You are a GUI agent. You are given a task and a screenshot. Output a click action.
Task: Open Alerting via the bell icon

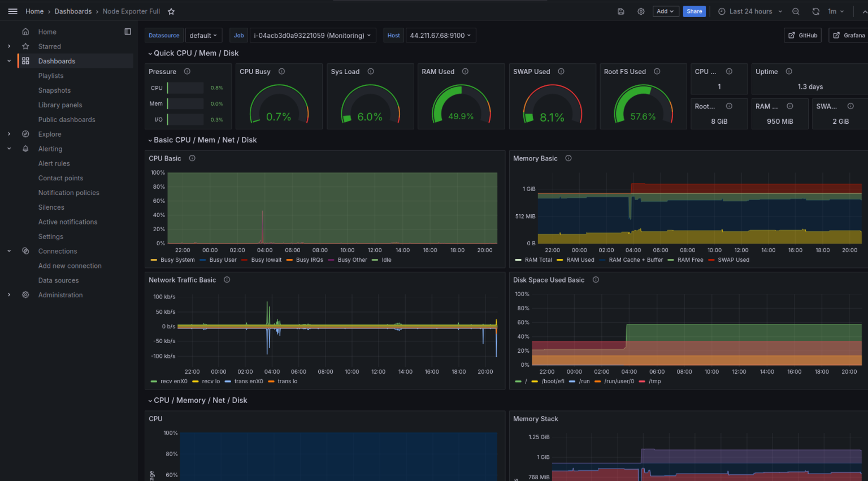(25, 149)
